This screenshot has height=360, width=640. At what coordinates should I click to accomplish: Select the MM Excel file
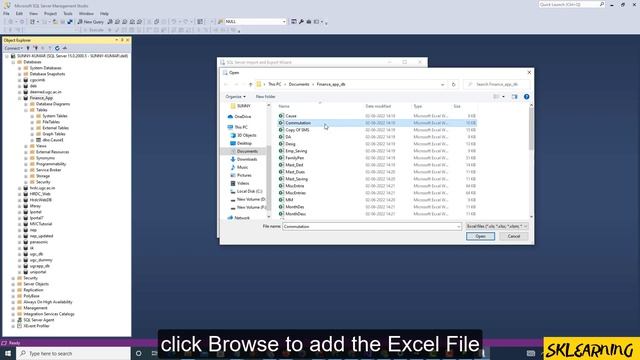(x=289, y=200)
